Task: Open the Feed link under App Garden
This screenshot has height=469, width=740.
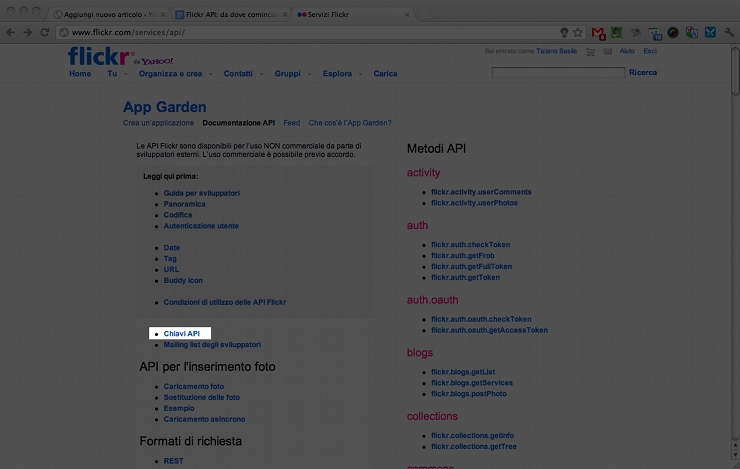Action: 292,123
